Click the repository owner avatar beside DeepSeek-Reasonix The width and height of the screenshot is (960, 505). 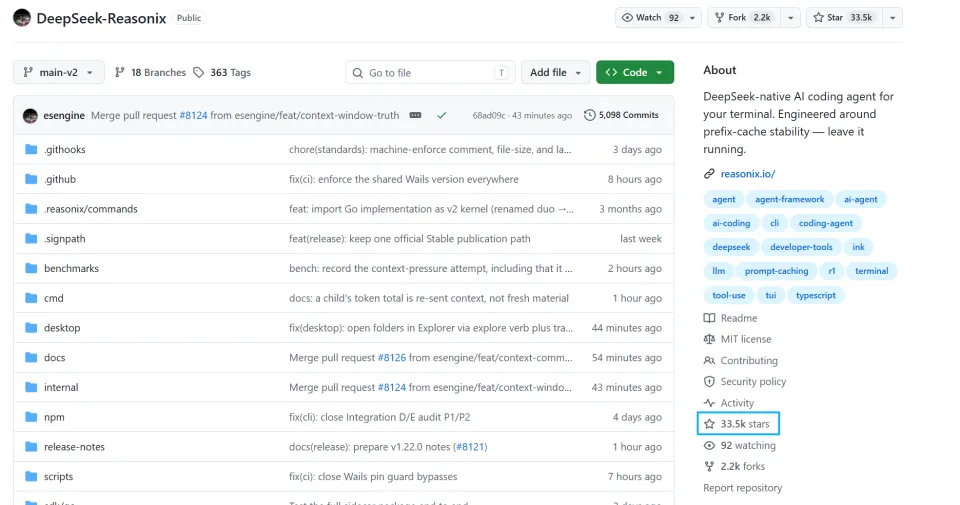pos(22,18)
